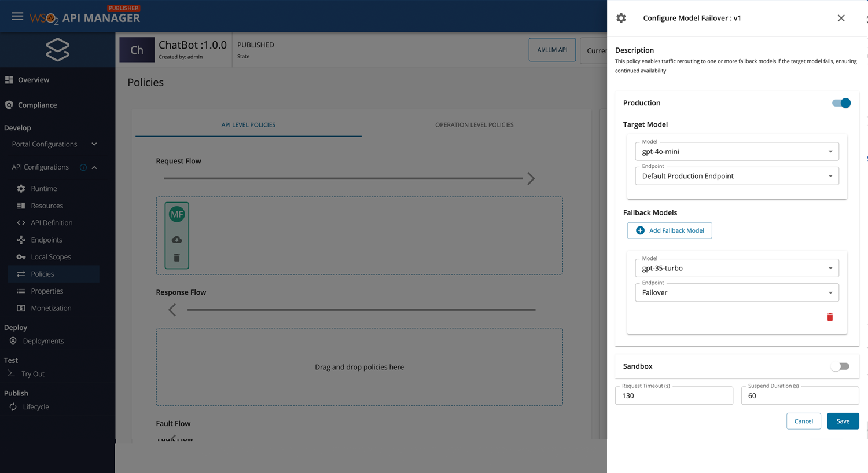Disable the Production failover configuration
Viewport: 868px width, 473px height.
pos(840,102)
